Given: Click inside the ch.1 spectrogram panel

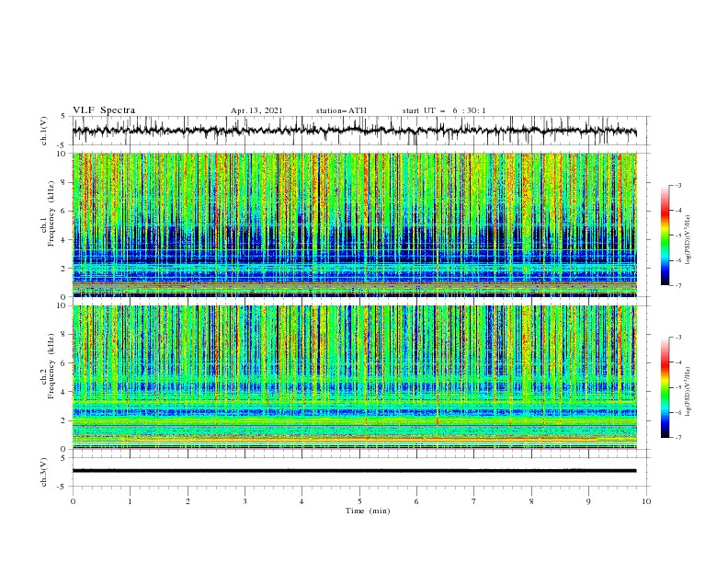Looking at the screenshot, I should tap(354, 224).
